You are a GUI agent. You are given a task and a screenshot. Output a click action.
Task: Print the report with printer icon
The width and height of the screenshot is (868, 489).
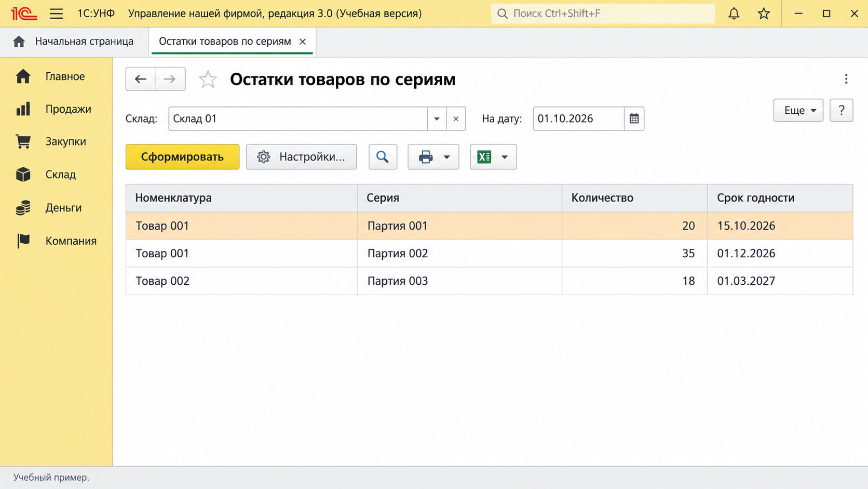pyautogui.click(x=426, y=157)
